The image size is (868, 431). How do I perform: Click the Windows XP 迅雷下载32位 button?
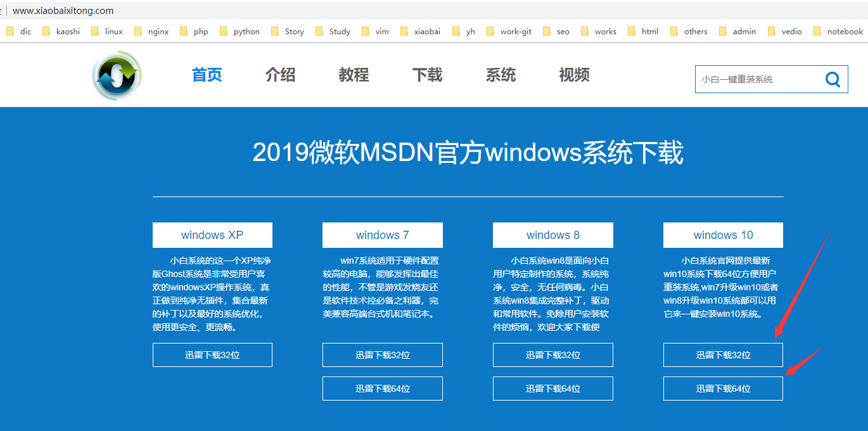212,355
